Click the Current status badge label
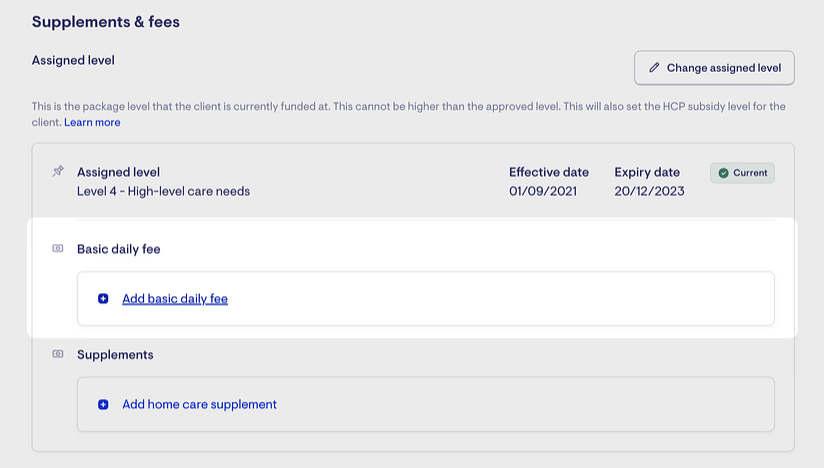The image size is (824, 468). tap(750, 173)
